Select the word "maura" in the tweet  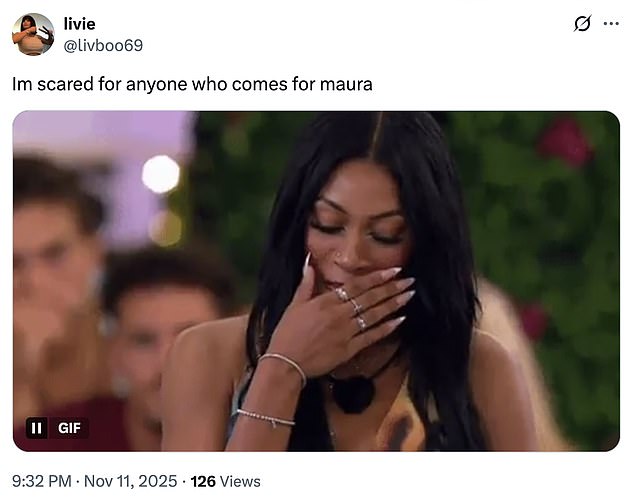(x=346, y=84)
